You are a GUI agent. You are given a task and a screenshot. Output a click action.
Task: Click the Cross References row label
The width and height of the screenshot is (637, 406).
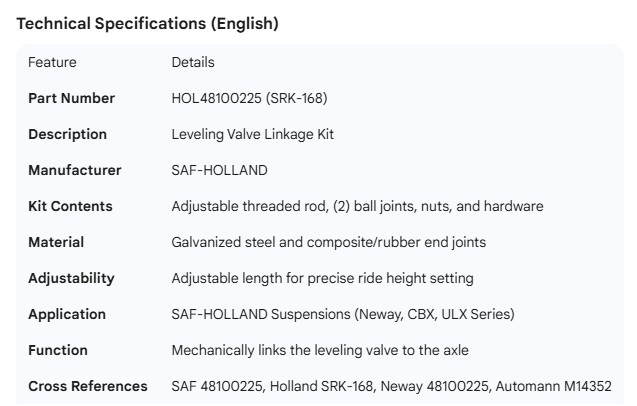click(88, 386)
